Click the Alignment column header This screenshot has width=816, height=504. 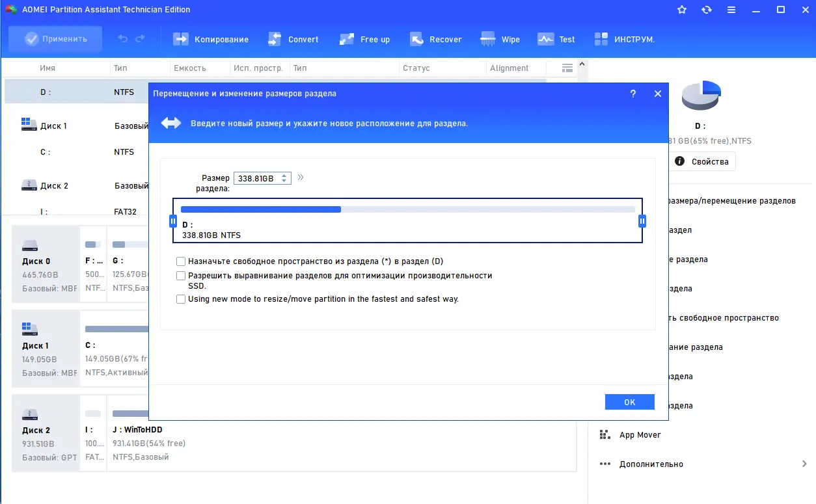(509, 68)
